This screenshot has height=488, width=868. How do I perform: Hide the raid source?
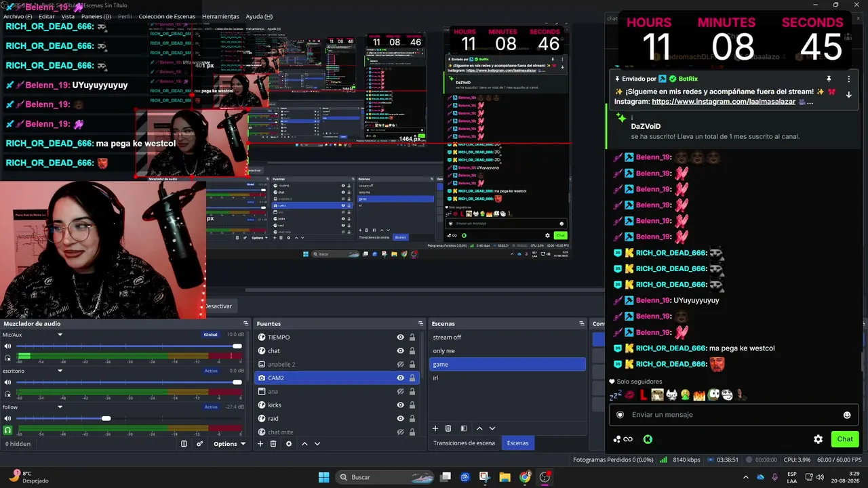click(401, 418)
